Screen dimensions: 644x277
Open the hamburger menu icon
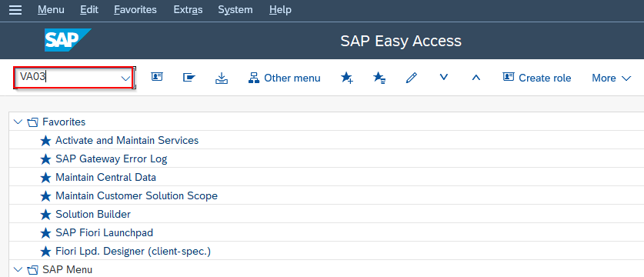[x=15, y=9]
